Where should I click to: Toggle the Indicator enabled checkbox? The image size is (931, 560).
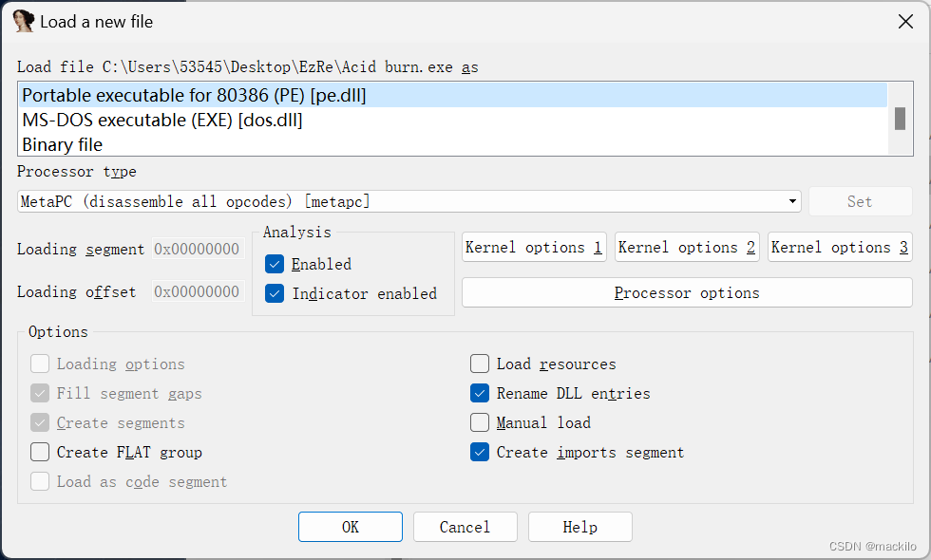click(275, 293)
